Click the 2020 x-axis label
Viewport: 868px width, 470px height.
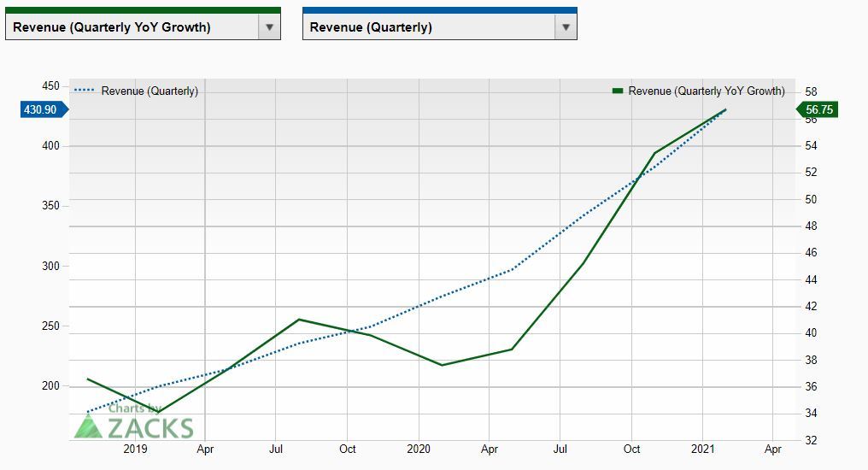[418, 449]
